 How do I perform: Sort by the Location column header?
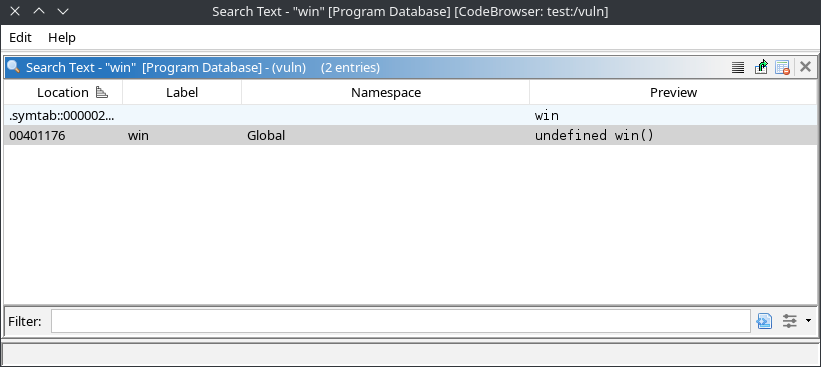coord(63,93)
